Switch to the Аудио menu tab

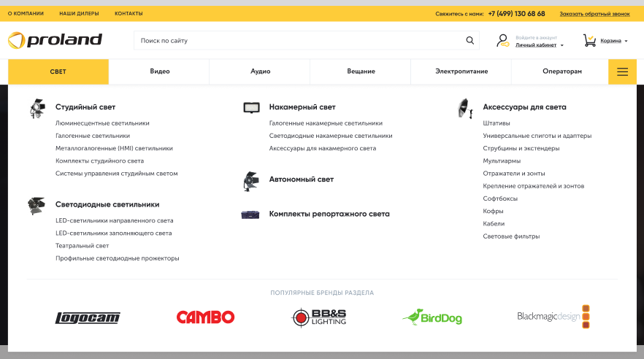[260, 72]
